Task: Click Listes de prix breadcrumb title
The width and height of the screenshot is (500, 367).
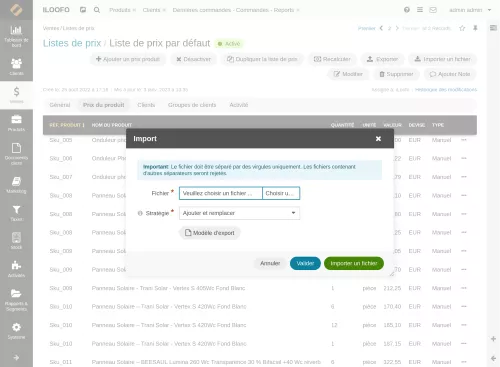Action: (x=72, y=43)
